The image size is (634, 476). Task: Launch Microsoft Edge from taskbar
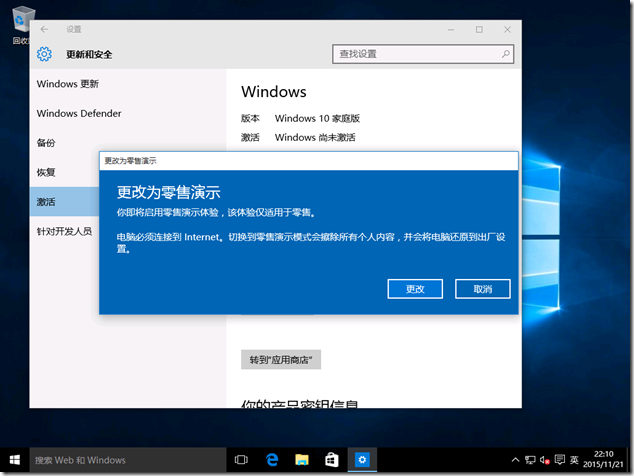click(x=272, y=460)
